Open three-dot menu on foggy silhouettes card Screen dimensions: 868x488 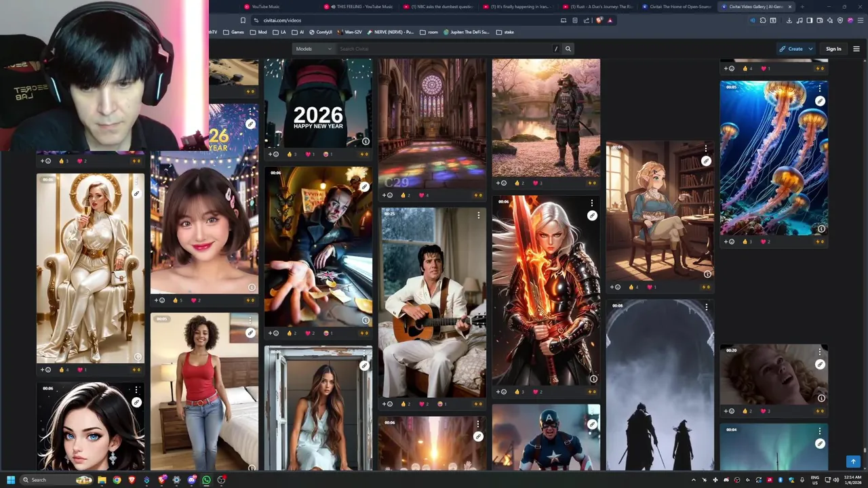click(x=706, y=307)
